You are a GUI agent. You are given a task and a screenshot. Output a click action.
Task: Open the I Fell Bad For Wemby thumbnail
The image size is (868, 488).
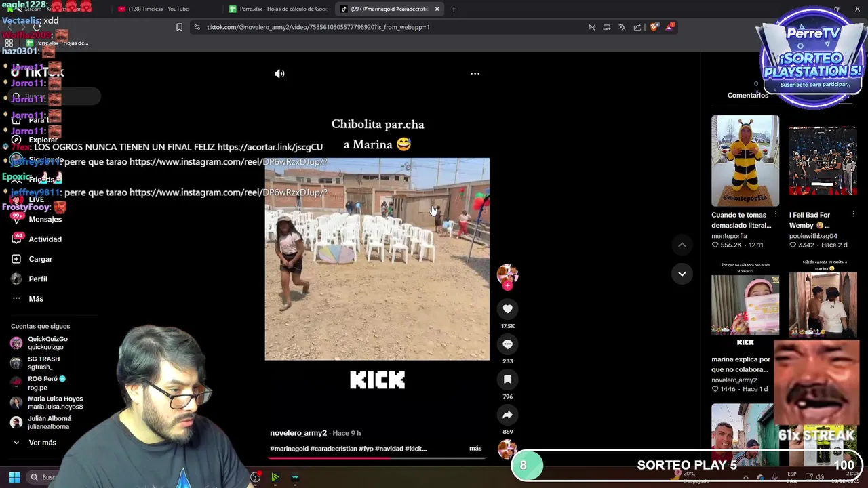pos(823,161)
